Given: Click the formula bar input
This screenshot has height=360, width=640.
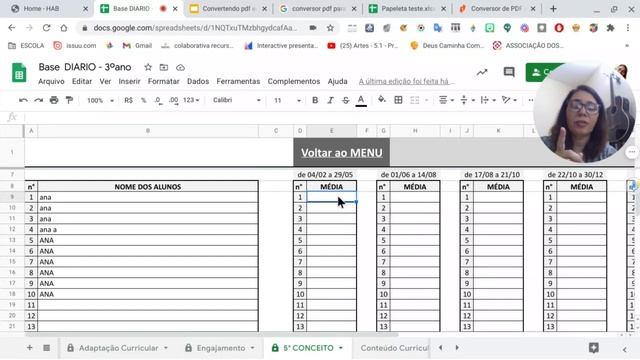Looking at the screenshot, I should [x=278, y=117].
